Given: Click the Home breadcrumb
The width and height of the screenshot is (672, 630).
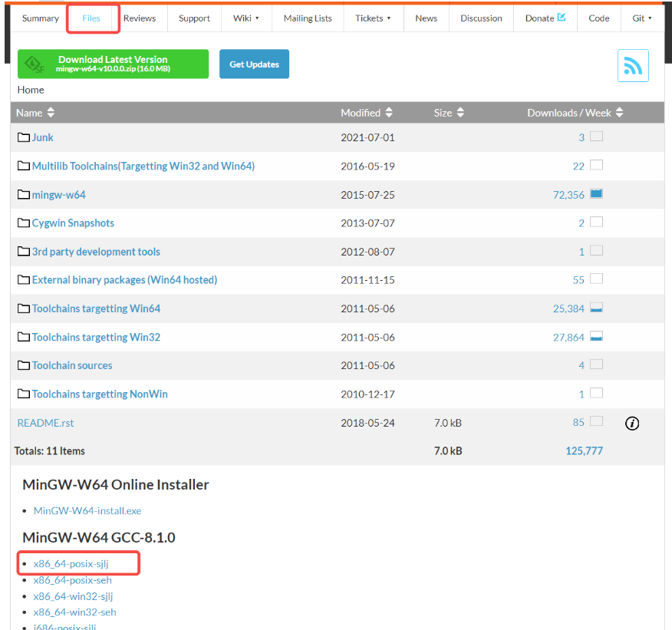Looking at the screenshot, I should [x=31, y=90].
